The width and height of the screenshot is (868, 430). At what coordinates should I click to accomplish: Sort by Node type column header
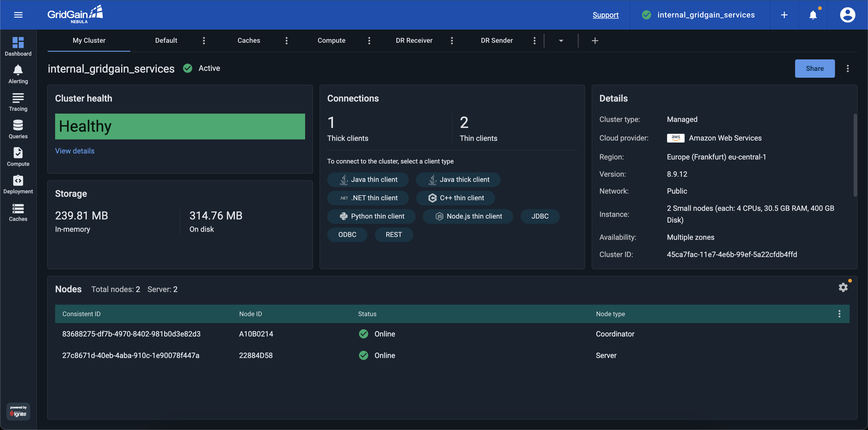click(610, 314)
